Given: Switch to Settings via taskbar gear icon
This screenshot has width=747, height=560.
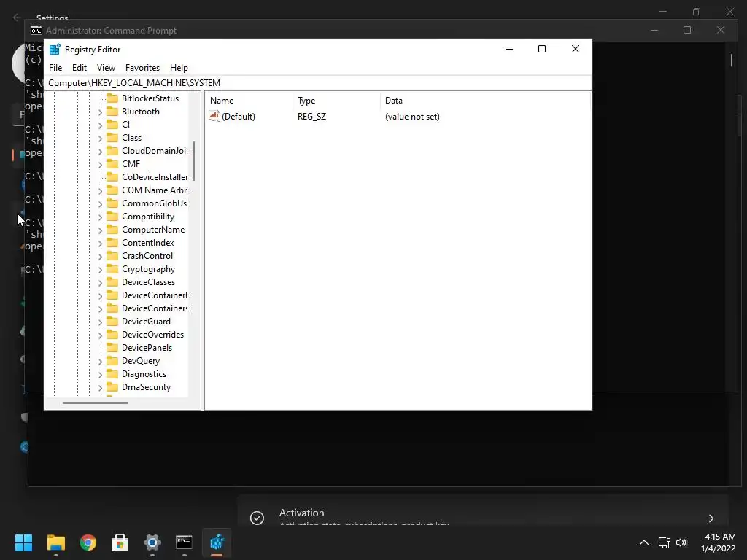Looking at the screenshot, I should [x=152, y=542].
